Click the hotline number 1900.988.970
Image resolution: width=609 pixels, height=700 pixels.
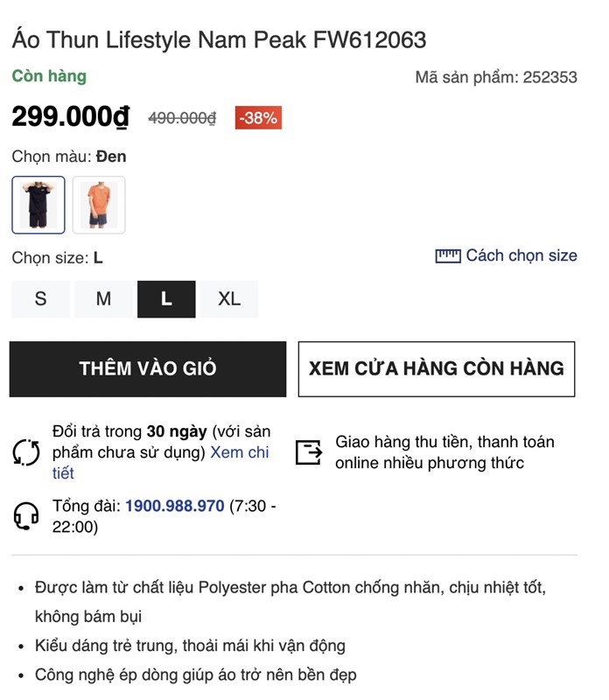[x=173, y=505]
